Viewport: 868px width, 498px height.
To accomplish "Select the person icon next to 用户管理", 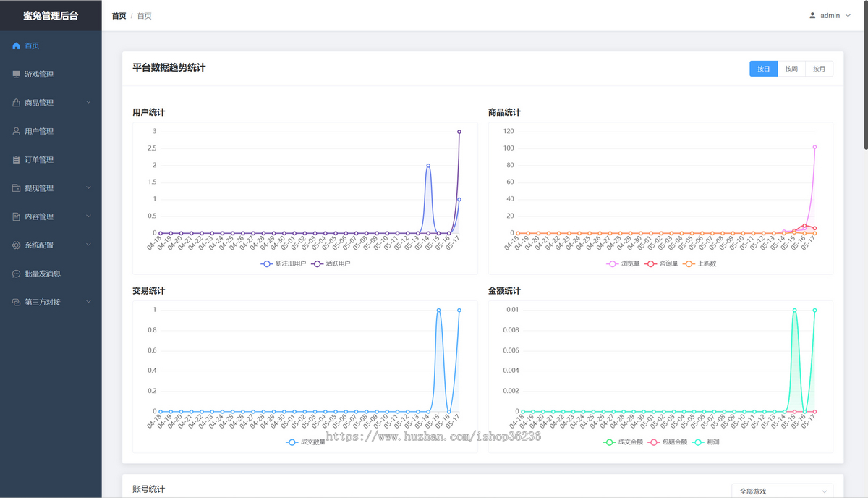I will pos(17,131).
